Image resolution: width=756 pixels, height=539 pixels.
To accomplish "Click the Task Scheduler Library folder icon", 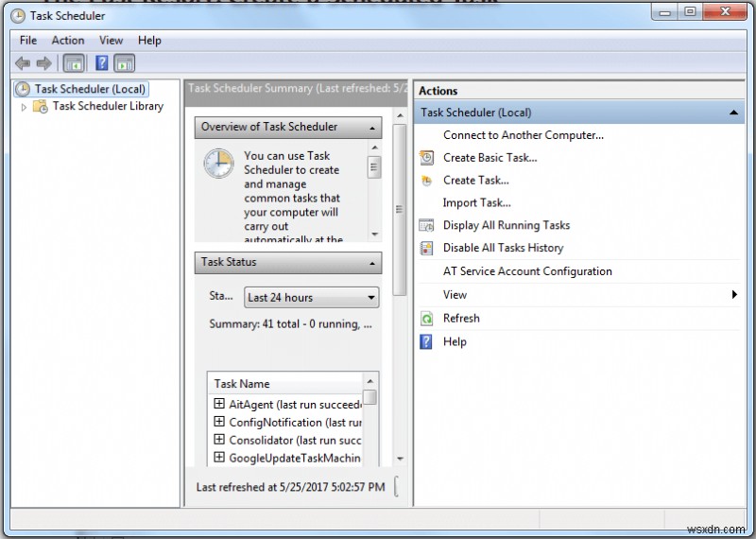I will click(x=40, y=106).
